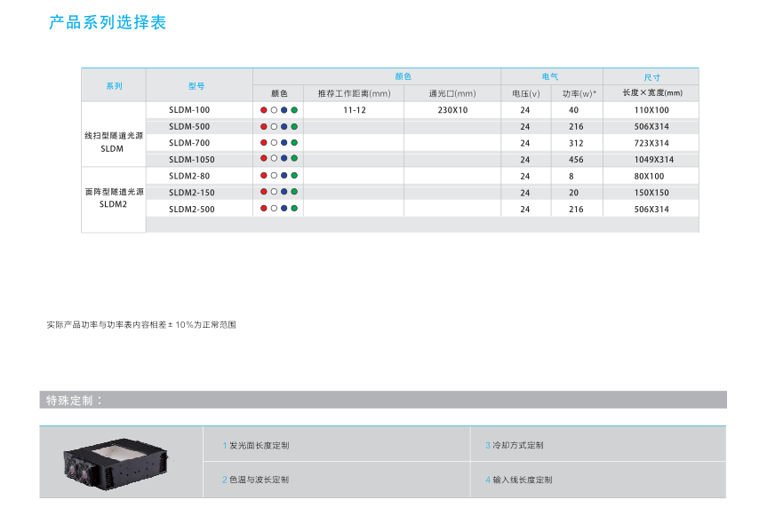The height and width of the screenshot is (532, 759).
Task: Click the 面阵型隧道光源 SLDM2 series cell
Action: [x=115, y=198]
